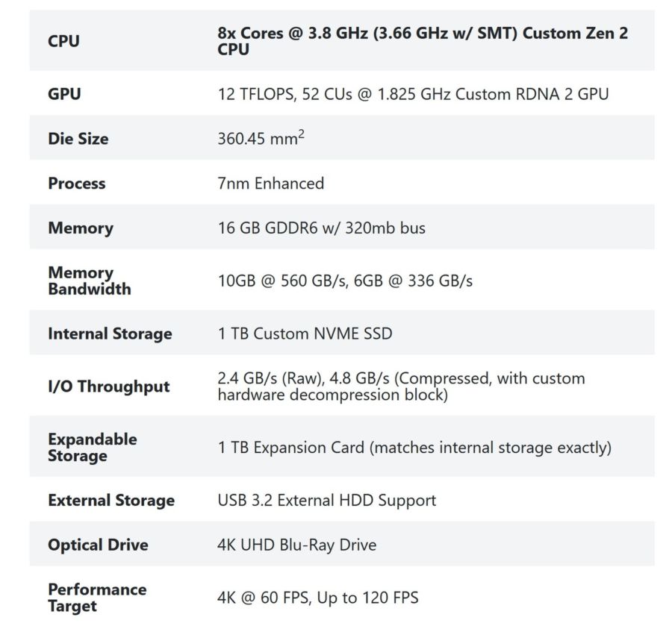Click the 16 GB GDDR6 memory value
Viewport: 672px width, 626px height.
tap(321, 228)
